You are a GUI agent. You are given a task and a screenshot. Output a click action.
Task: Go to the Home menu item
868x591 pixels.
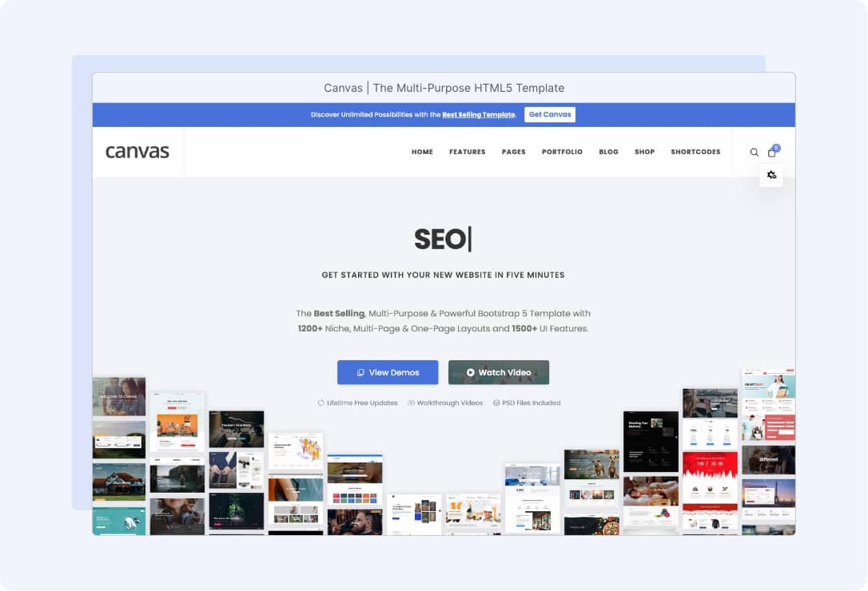pyautogui.click(x=422, y=152)
